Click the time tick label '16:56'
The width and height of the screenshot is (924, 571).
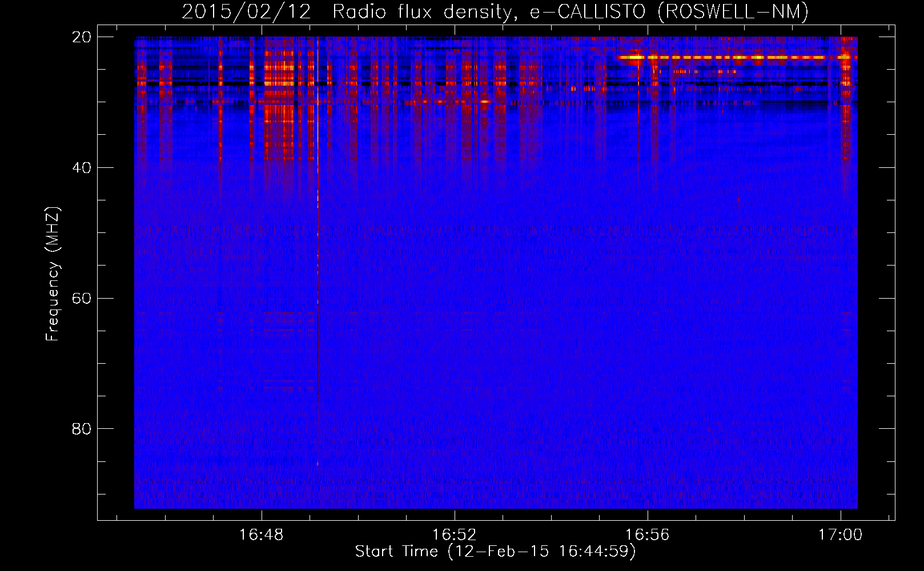(648, 535)
